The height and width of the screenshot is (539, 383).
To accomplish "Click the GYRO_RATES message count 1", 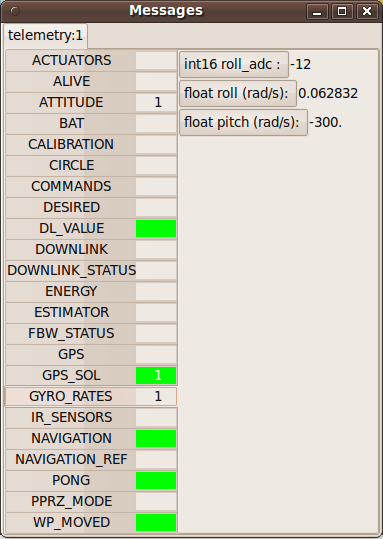I will tap(158, 396).
